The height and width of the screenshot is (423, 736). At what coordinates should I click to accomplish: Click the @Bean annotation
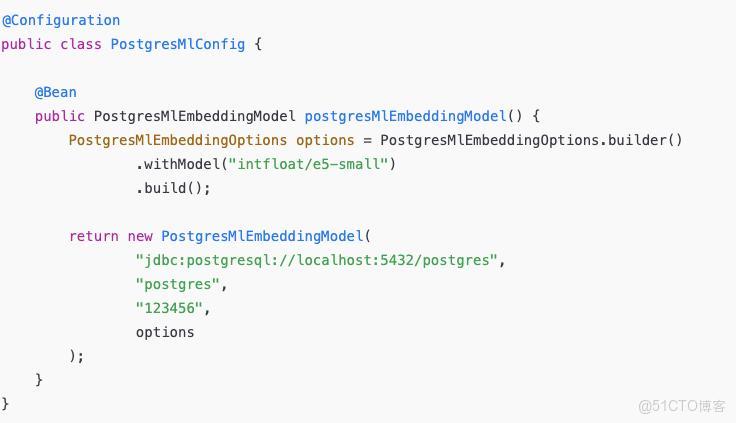56,92
